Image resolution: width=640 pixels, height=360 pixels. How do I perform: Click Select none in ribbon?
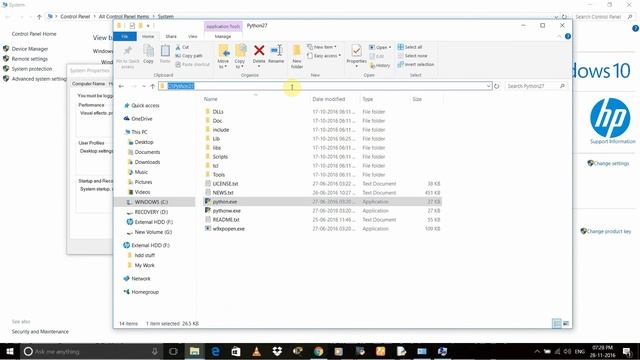click(x=412, y=56)
